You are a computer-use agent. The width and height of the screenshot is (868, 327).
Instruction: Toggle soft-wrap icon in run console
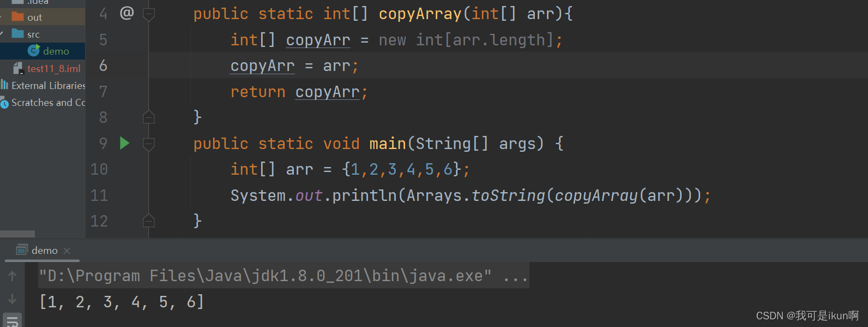(13, 320)
